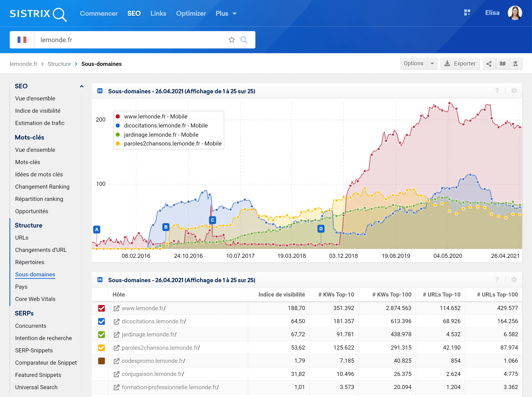Click the Elisa username in header
The width and height of the screenshot is (532, 397).
[x=492, y=13]
